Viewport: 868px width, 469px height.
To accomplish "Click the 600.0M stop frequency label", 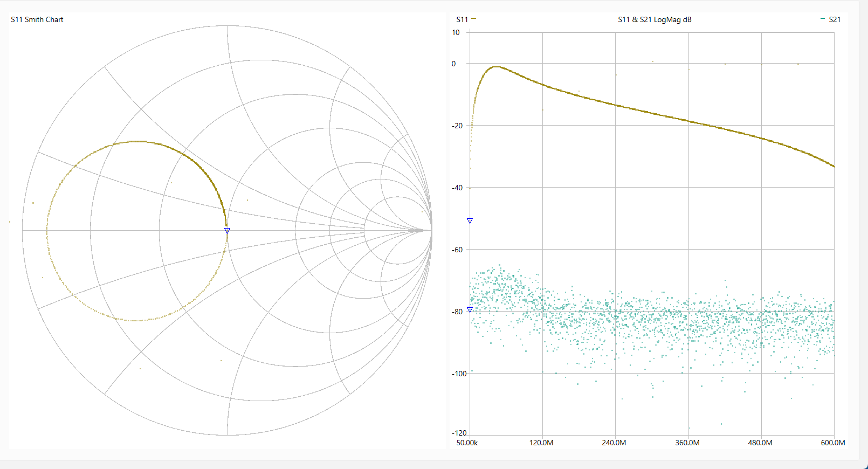I will 832,443.
